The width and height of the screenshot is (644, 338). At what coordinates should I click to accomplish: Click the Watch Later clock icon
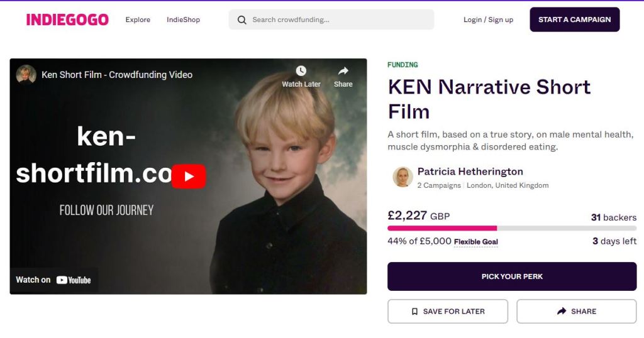(x=301, y=71)
